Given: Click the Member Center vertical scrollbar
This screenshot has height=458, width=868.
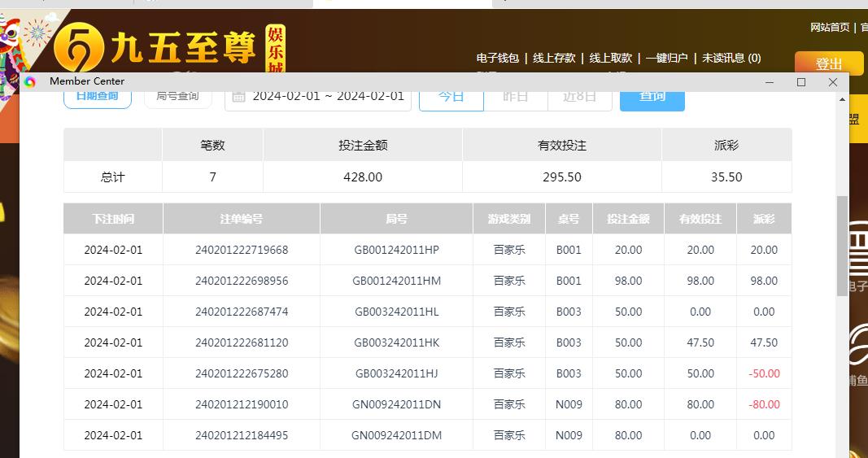Looking at the screenshot, I should (x=842, y=244).
